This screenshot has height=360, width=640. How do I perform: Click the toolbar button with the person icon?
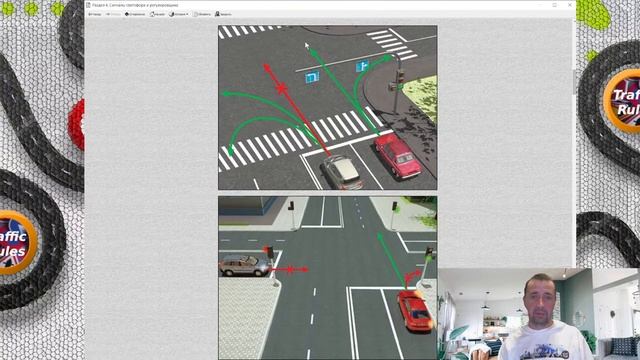tap(223, 14)
